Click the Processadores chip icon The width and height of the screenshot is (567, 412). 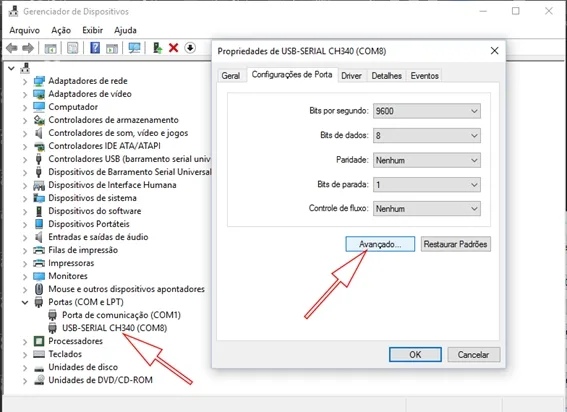pyautogui.click(x=39, y=341)
